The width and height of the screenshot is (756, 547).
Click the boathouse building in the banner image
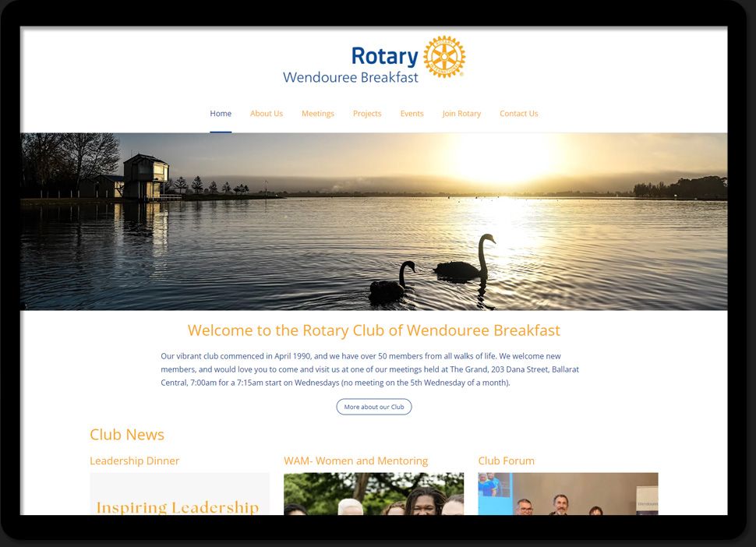click(x=145, y=176)
